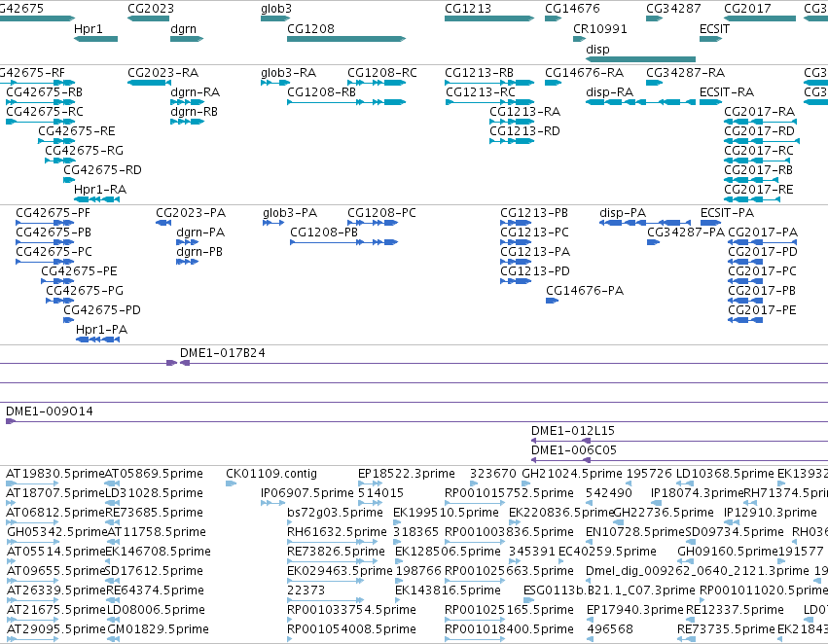Viewport: 828px width, 644px height.
Task: Select the Hpr1-RA transcript glyph
Action: 96,199
